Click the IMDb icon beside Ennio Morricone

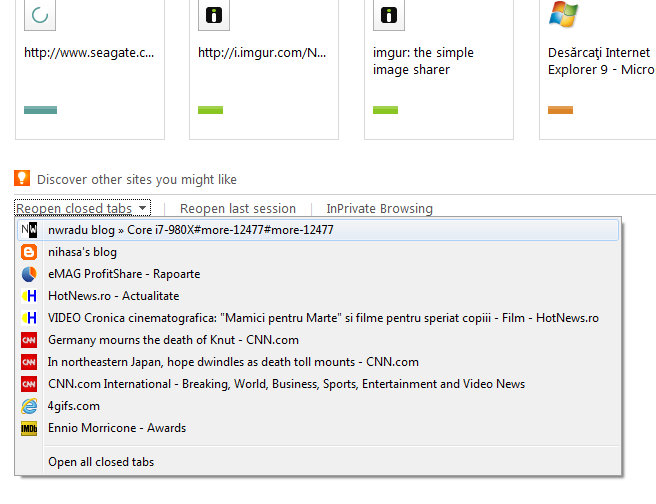click(x=29, y=428)
